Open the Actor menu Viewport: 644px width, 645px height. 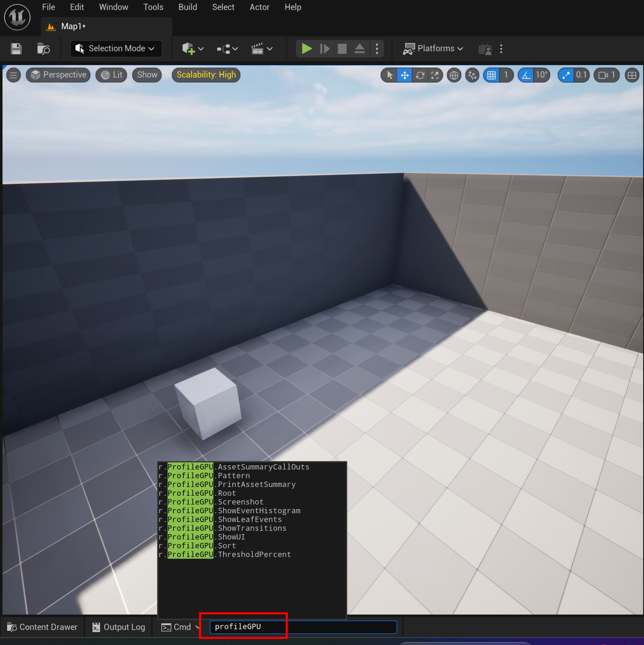(259, 7)
